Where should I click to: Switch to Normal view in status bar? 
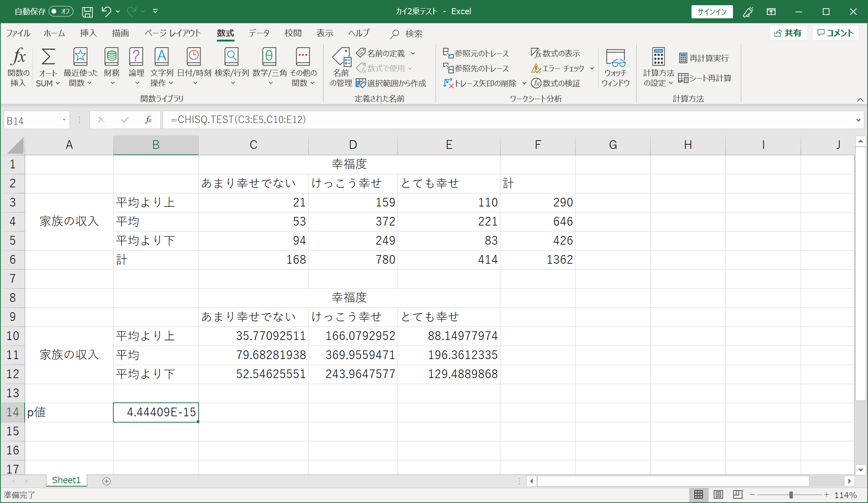[x=699, y=495]
